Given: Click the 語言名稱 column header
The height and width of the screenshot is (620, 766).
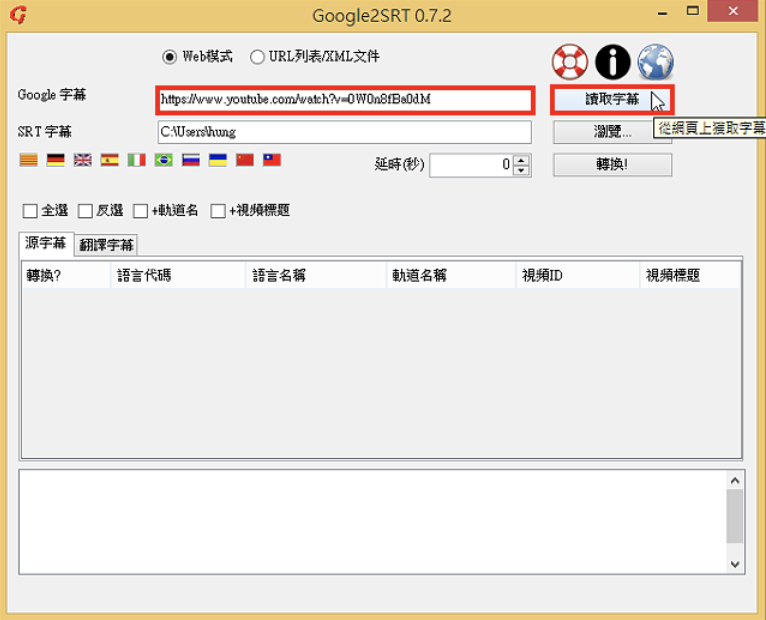Looking at the screenshot, I should [317, 276].
